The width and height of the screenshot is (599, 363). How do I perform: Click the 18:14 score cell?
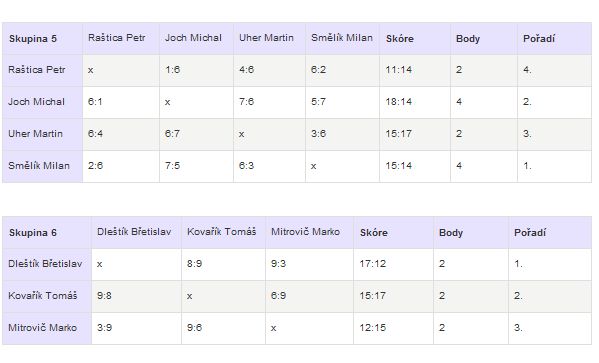[415, 102]
